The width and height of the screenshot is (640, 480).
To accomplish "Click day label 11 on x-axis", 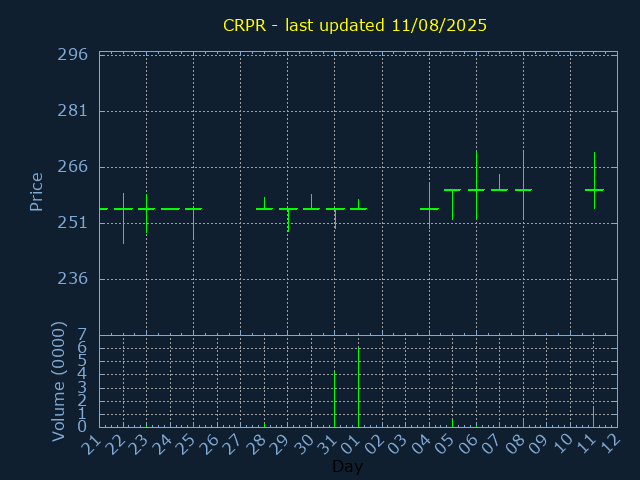I will pyautogui.click(x=585, y=444).
